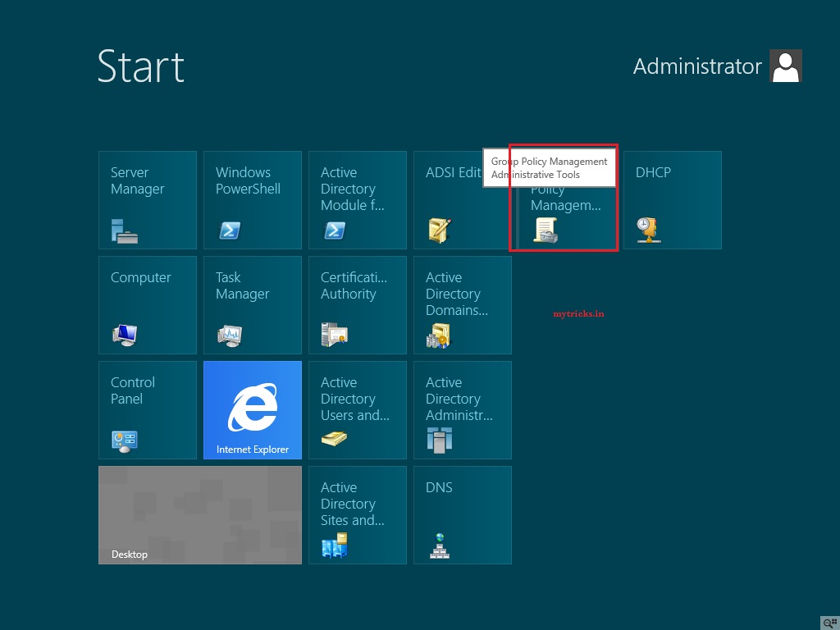This screenshot has width=840, height=630.
Task: Select the Windows PowerShell tile label
Action: 248,180
